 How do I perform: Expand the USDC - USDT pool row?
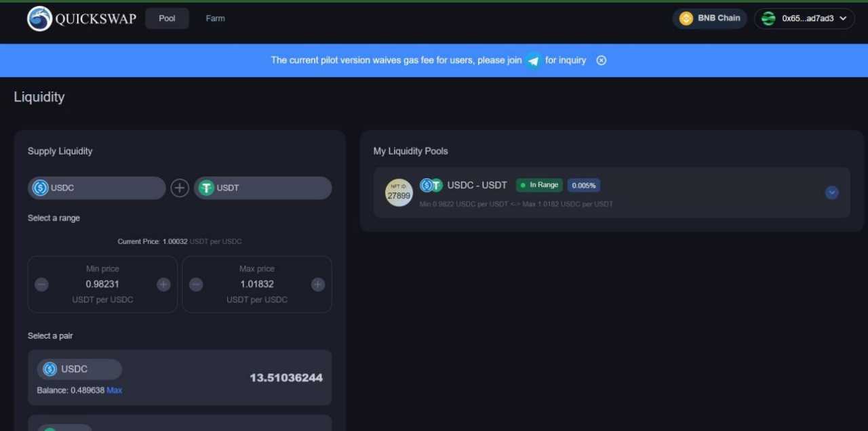point(832,192)
